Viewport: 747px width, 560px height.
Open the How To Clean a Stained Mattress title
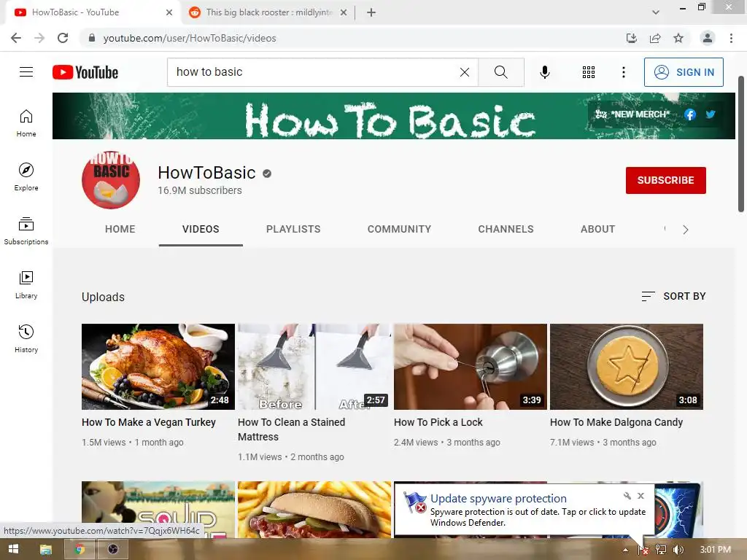(x=291, y=429)
